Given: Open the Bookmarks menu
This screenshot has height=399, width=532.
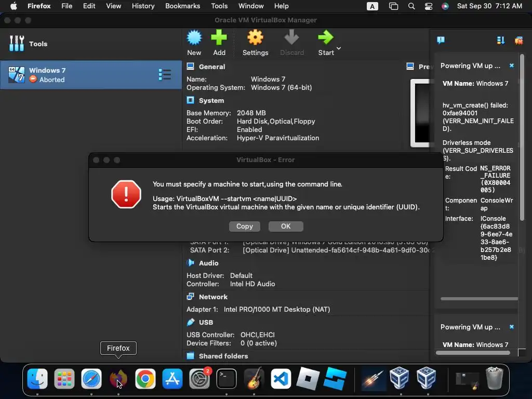Looking at the screenshot, I should tap(182, 6).
